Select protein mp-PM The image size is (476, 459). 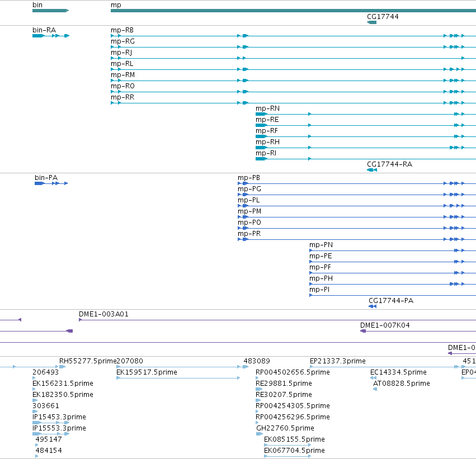(249, 211)
